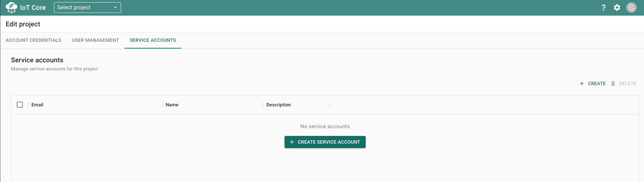The height and width of the screenshot is (182, 644).
Task: Click the DELETE text in the toolbar
Action: pyautogui.click(x=628, y=84)
